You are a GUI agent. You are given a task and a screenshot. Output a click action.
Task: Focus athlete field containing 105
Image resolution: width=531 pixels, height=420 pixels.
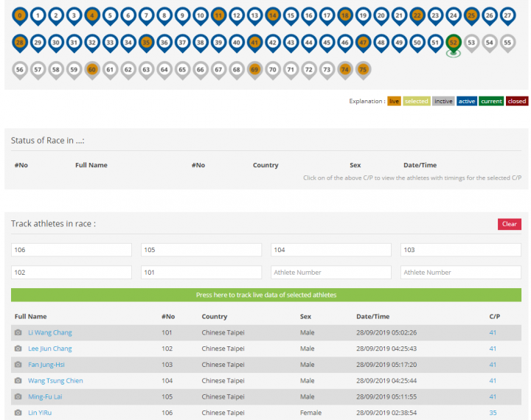[x=201, y=250]
